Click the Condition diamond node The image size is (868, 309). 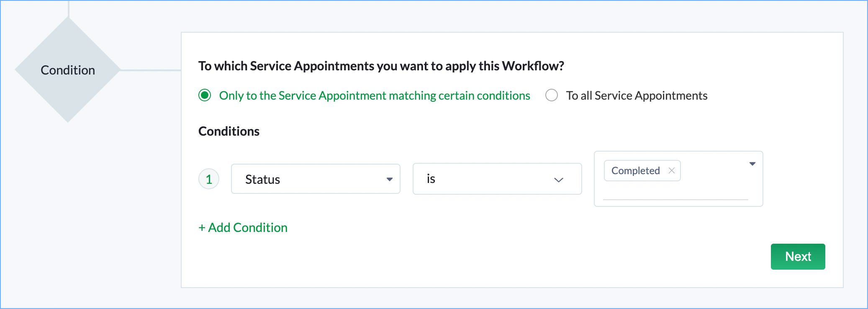pyautogui.click(x=68, y=70)
